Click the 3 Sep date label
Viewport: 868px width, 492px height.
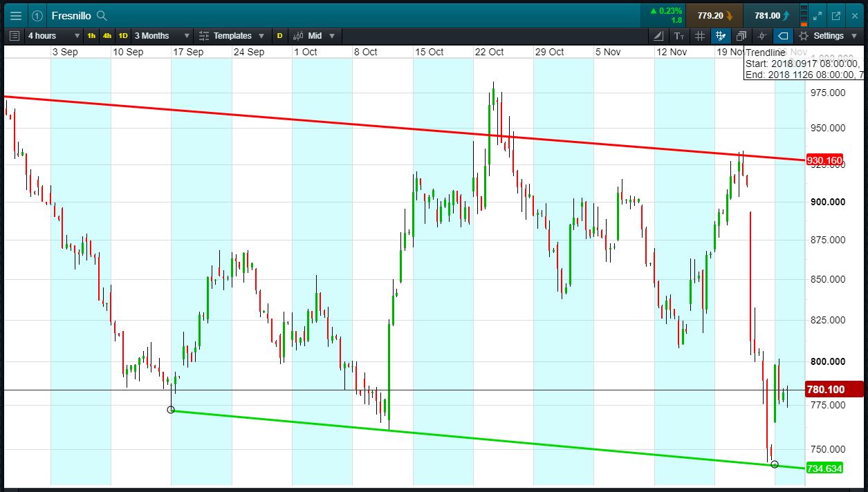click(65, 52)
